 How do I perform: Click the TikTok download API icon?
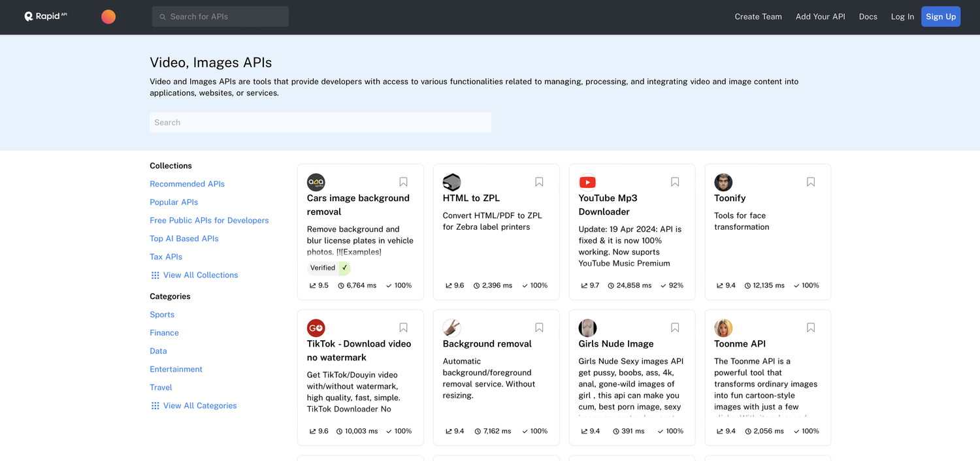click(316, 328)
